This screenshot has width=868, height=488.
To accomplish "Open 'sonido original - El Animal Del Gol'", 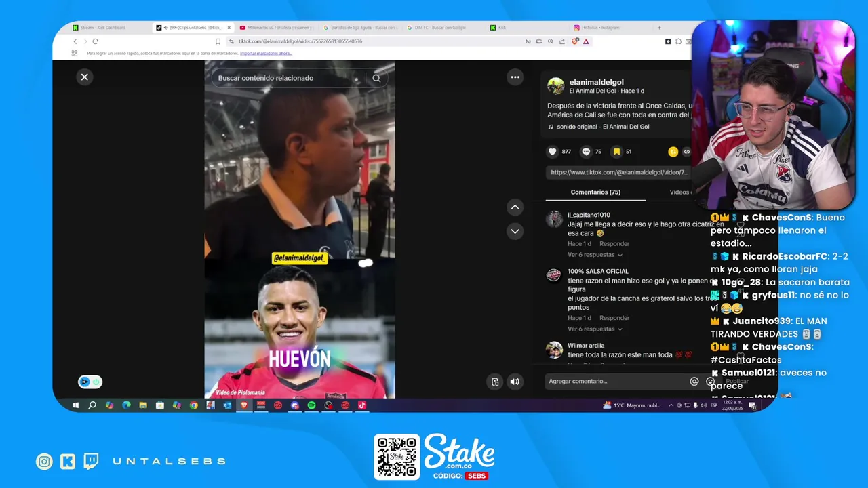I will pyautogui.click(x=603, y=127).
